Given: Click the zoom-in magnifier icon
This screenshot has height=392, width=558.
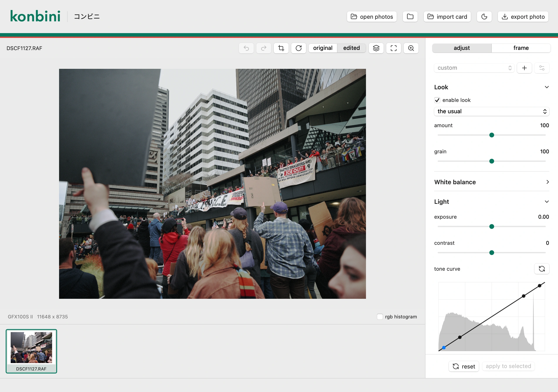Looking at the screenshot, I should tap(411, 48).
